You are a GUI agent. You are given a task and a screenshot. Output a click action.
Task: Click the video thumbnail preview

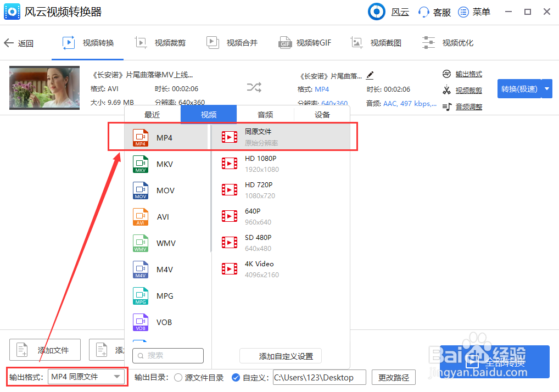click(44, 87)
